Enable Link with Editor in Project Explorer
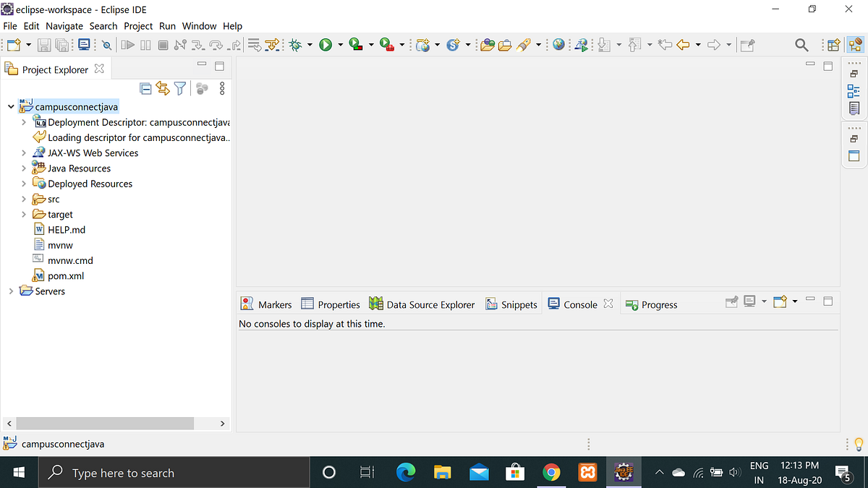868x488 pixels. point(163,88)
